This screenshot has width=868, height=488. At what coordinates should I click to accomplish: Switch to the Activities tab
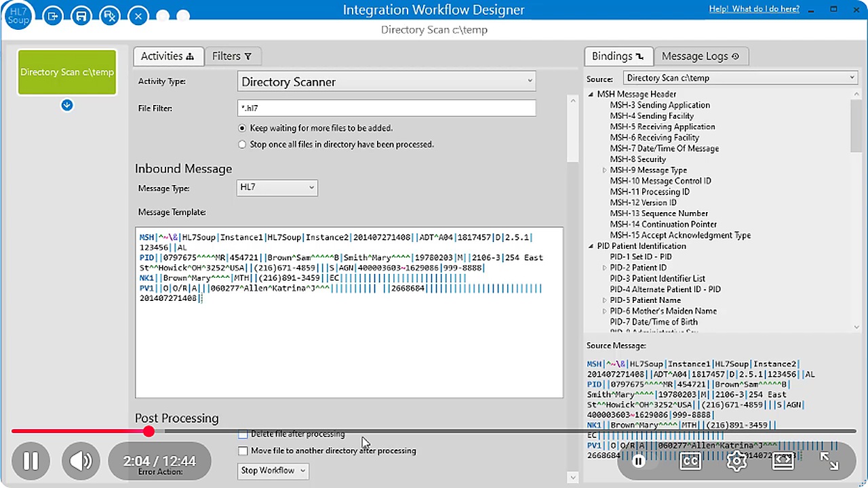point(167,56)
